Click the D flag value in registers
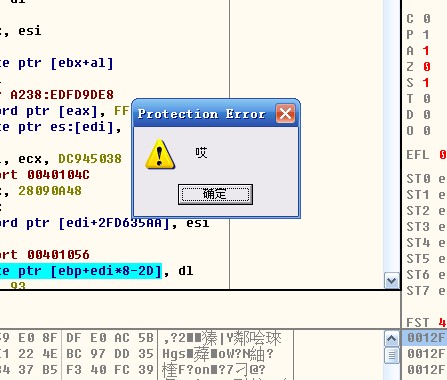Screen dimensions: 447x380 pos(427,115)
